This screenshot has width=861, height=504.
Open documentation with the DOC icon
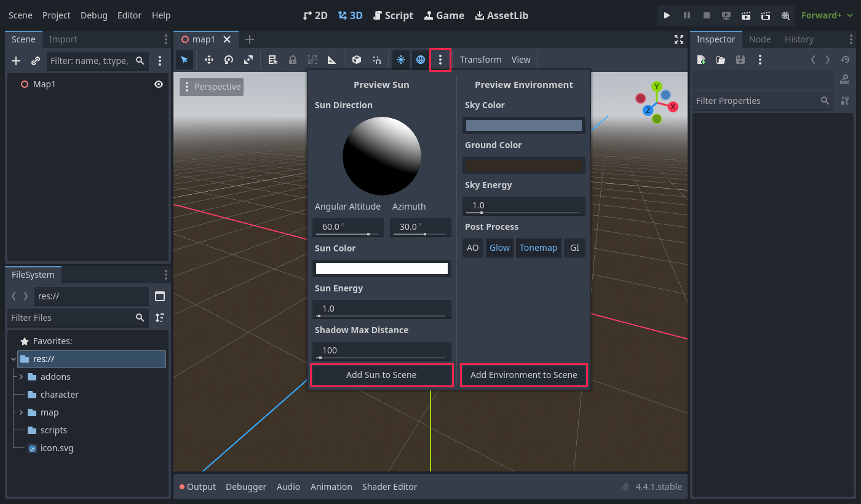(x=845, y=80)
